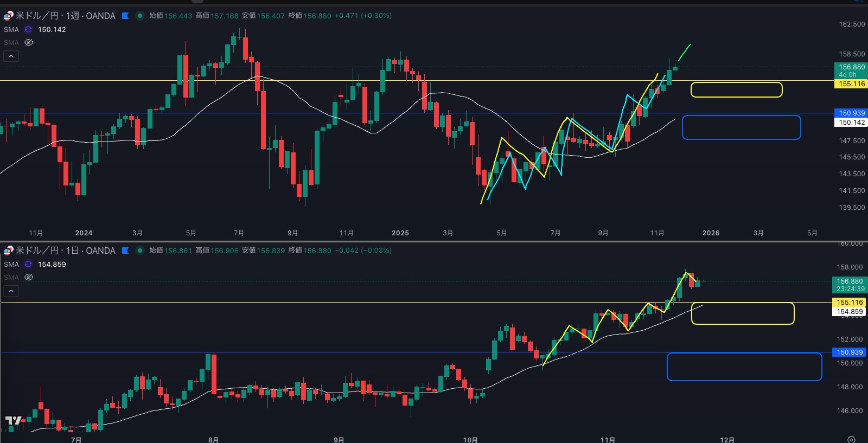Open chart settings via bottom-right gear icon
The width and height of the screenshot is (868, 443).
click(x=851, y=439)
